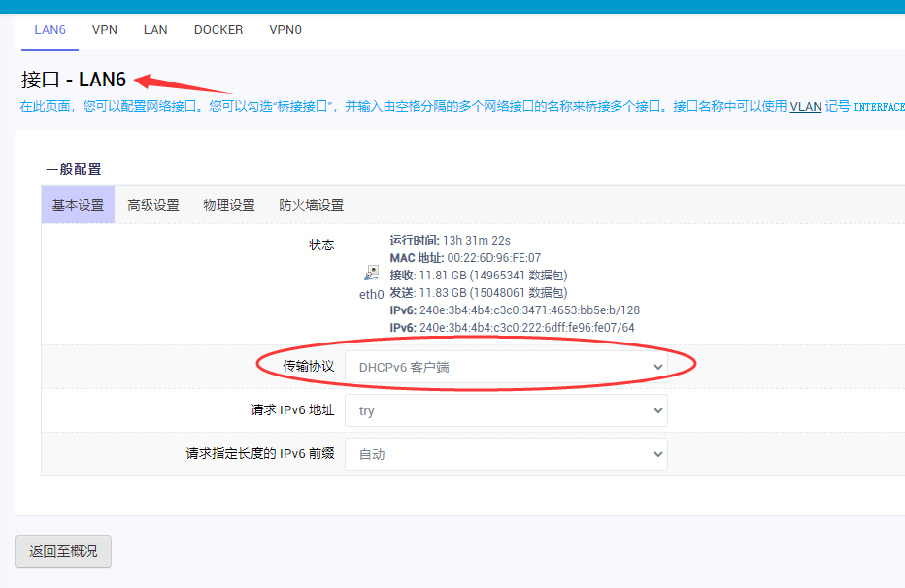Click the MAC 地址 00:22:6D:96:FE:07 text
Viewport: 905px width, 588px height.
(x=465, y=258)
